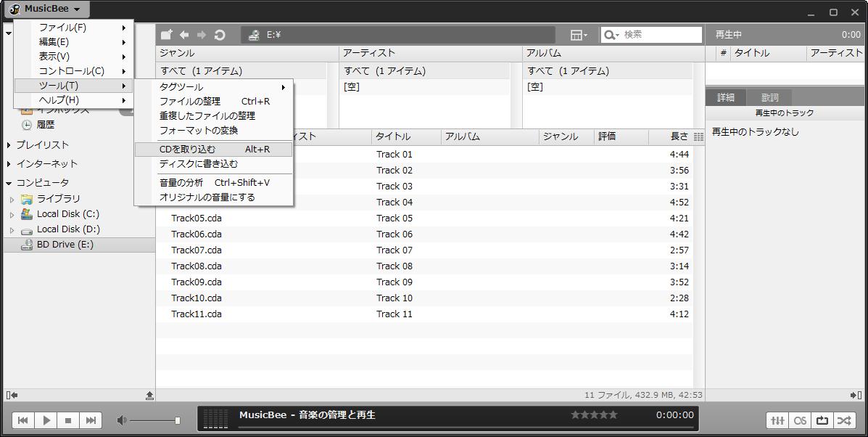Open the 編集(E) submenu
The image size is (868, 437).
click(x=74, y=41)
